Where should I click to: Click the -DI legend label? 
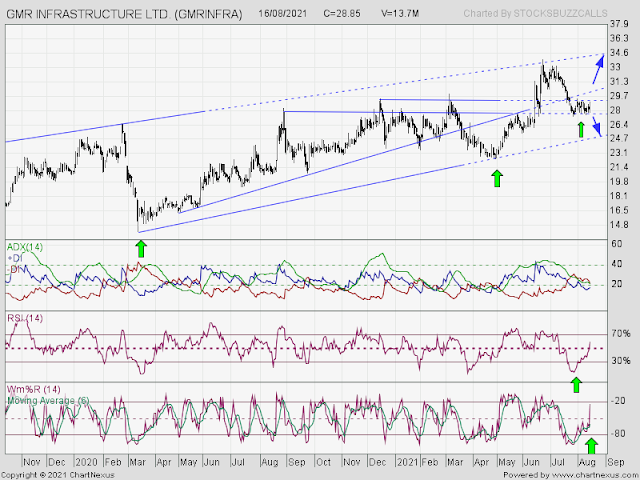(15, 269)
